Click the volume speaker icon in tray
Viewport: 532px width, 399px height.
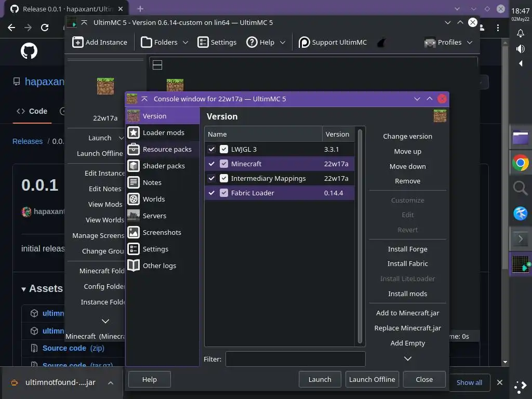tap(520, 49)
